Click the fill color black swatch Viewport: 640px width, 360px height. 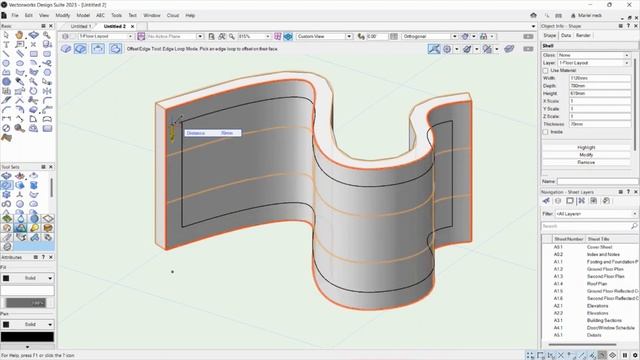6,278
